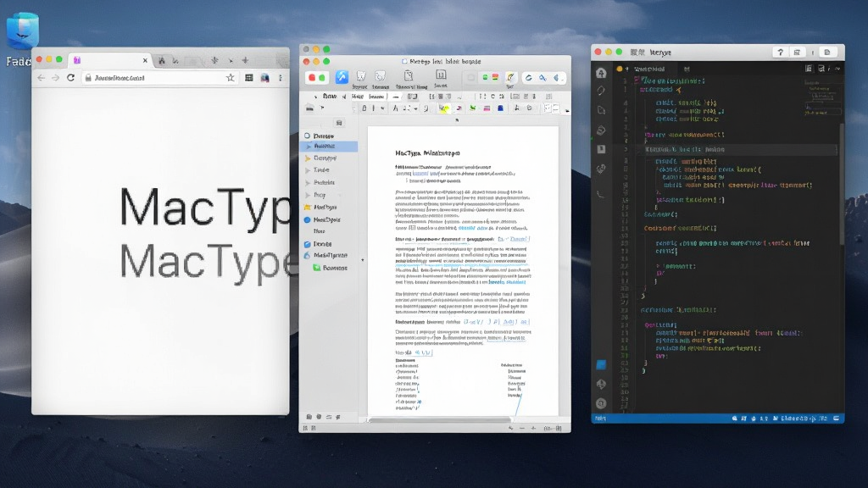Click the circular refresh icon in document editor toolbar

click(529, 78)
